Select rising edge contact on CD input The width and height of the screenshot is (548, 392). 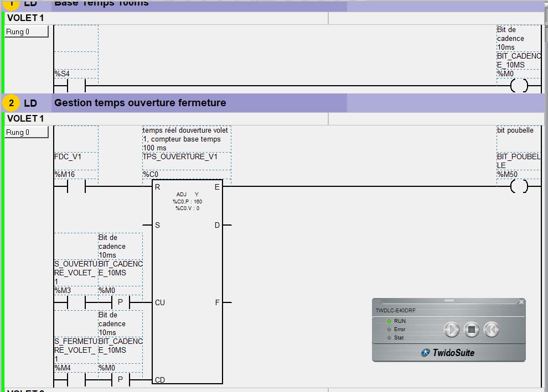[120, 380]
